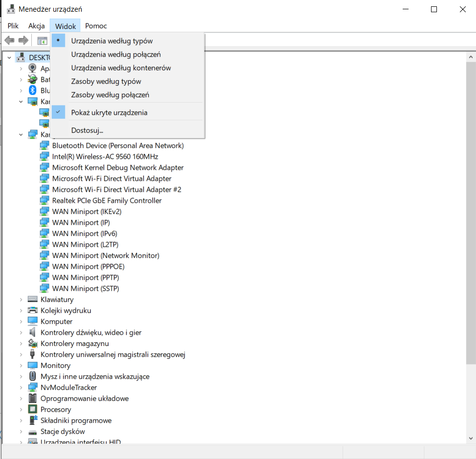Viewport: 476px width, 459px height.
Task: Select WAN Miniport (Network Monitor) entry
Action: click(106, 255)
